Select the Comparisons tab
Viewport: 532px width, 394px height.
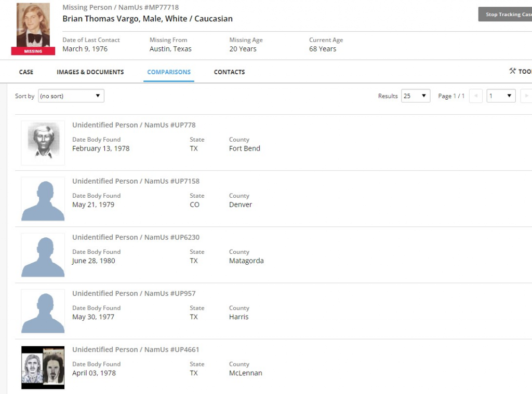pyautogui.click(x=169, y=72)
